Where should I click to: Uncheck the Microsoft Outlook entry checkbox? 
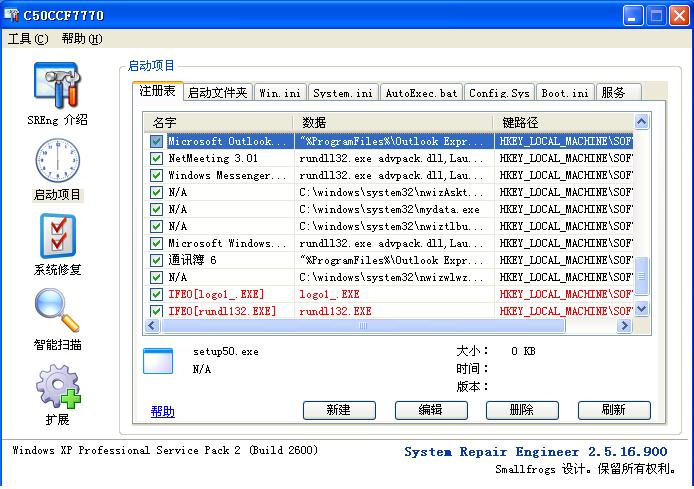coord(156,142)
